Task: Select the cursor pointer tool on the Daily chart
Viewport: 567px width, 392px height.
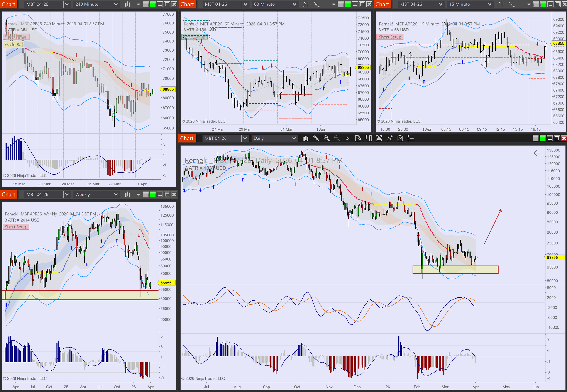Action: click(347, 138)
